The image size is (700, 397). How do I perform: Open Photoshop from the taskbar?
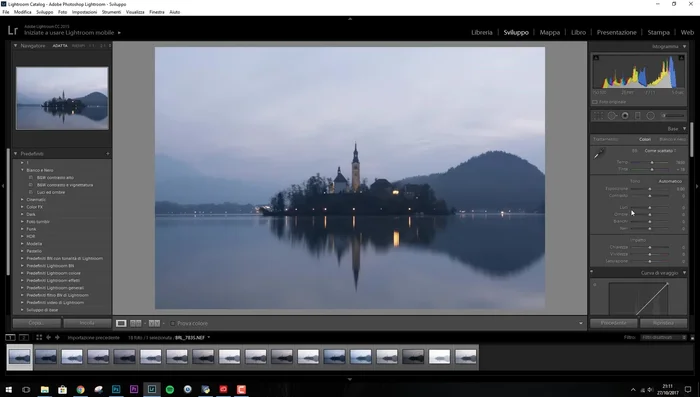tap(116, 389)
